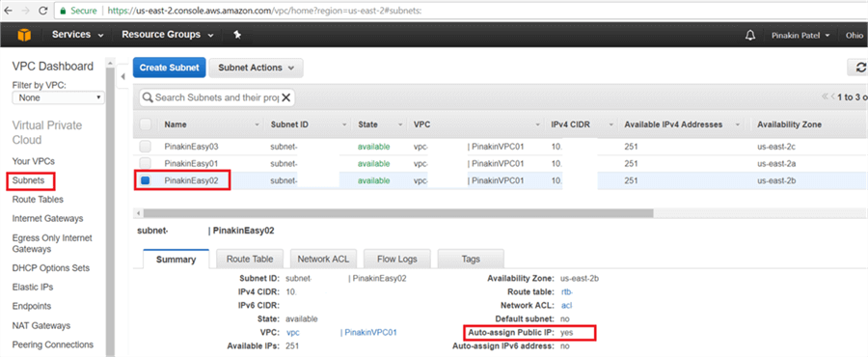This screenshot has width=868, height=357.
Task: Refresh the subnet list
Action: (x=860, y=67)
